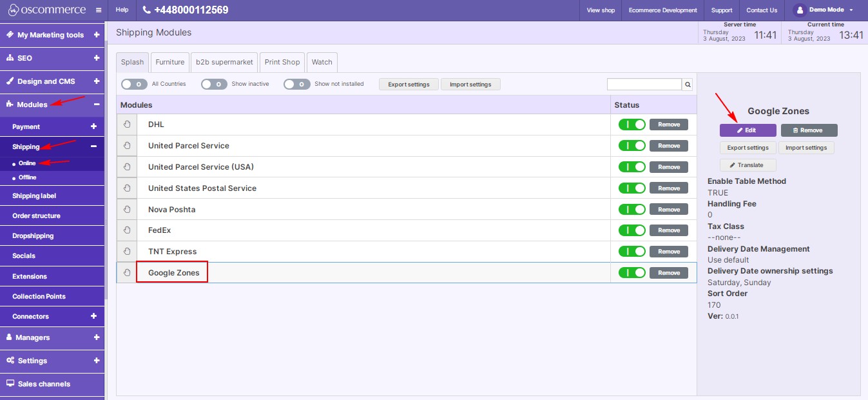Expand My Marketing tools with plus
868x400 pixels.
pos(97,35)
